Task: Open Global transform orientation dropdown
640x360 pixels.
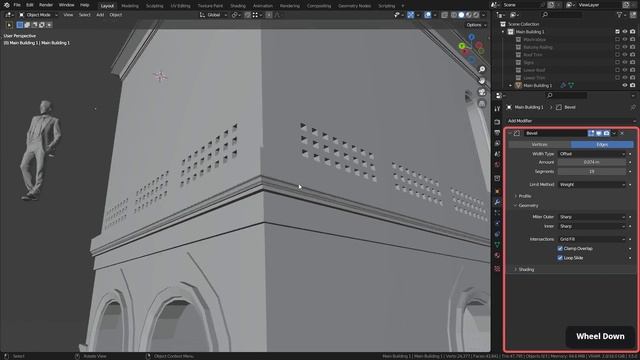Action: pos(214,15)
